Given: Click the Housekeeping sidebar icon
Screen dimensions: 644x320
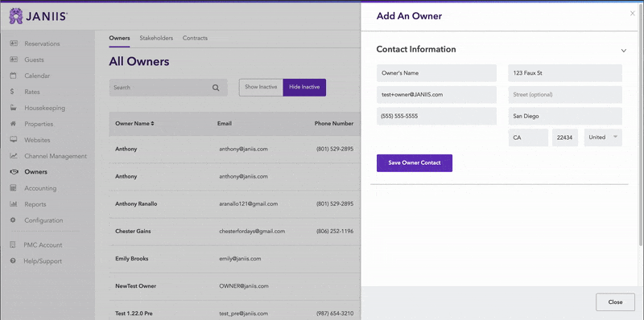Looking at the screenshot, I should 14,108.
